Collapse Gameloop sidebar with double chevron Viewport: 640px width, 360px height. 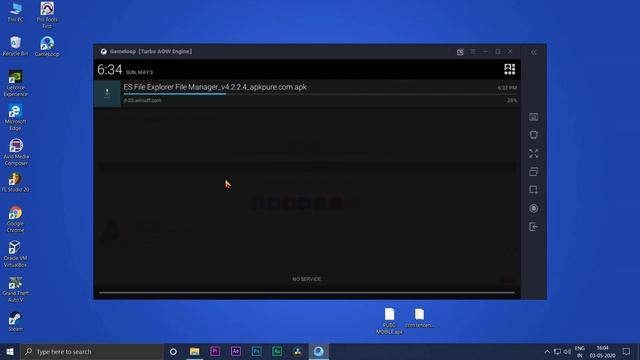pos(533,52)
